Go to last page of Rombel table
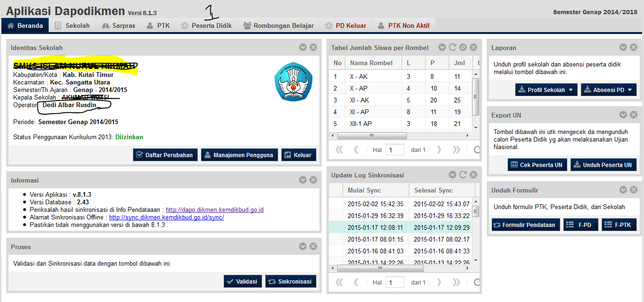Image resolution: width=644 pixels, height=302 pixels. pos(456,150)
